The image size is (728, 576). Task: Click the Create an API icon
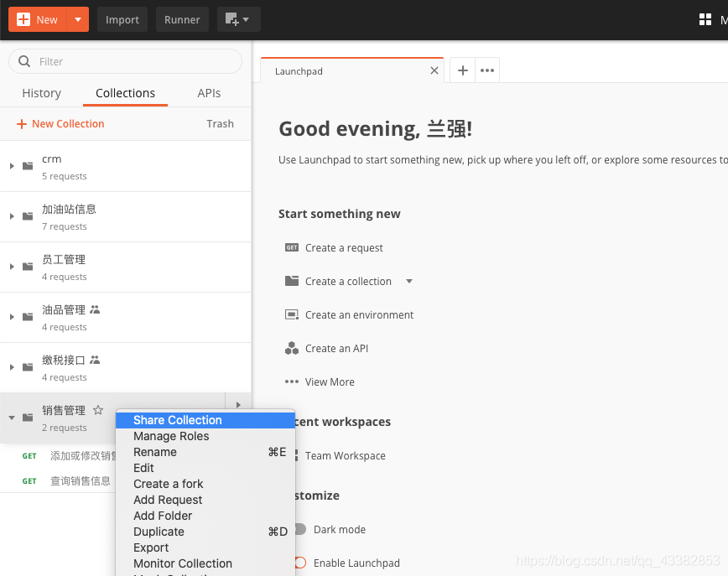(292, 348)
